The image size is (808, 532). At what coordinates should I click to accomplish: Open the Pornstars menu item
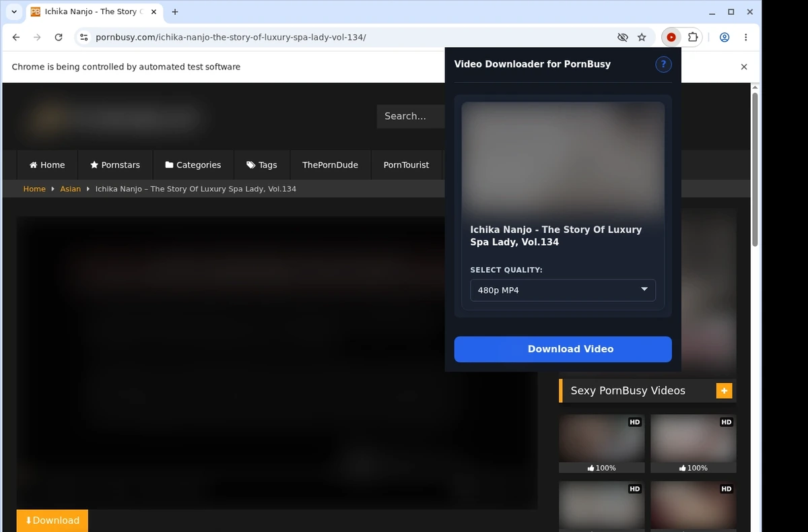(x=115, y=165)
